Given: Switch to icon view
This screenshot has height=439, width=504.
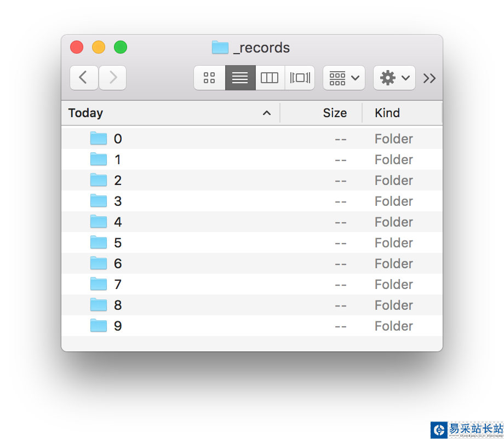Looking at the screenshot, I should [209, 78].
